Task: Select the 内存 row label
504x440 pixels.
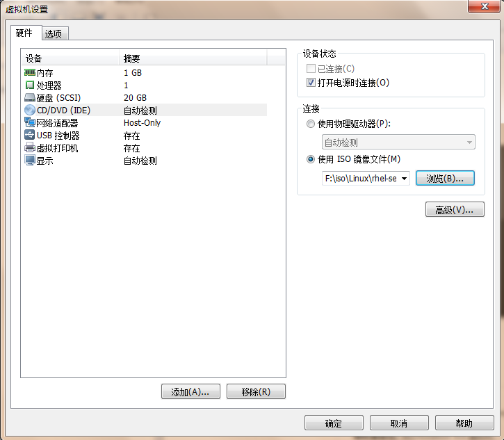Action: coord(45,73)
